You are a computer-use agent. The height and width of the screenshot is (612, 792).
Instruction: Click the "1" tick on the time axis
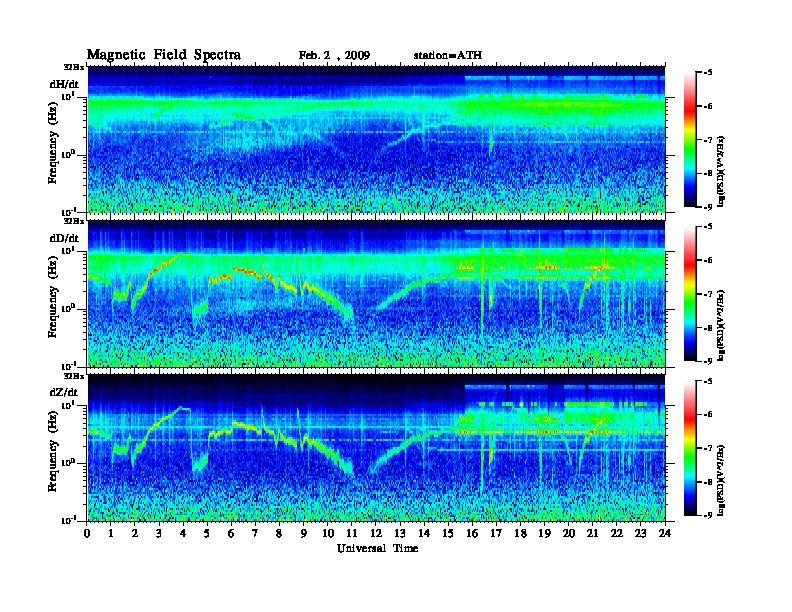(x=111, y=533)
